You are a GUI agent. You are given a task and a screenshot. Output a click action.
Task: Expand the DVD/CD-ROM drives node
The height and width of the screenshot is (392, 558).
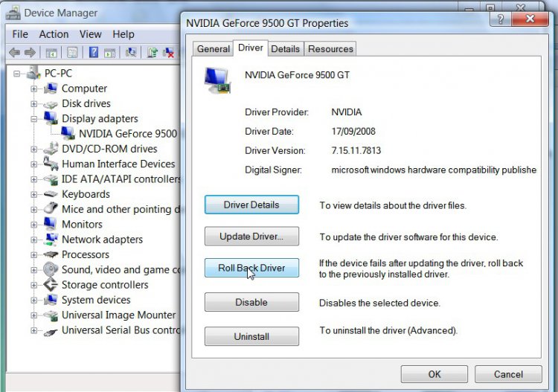tap(33, 149)
